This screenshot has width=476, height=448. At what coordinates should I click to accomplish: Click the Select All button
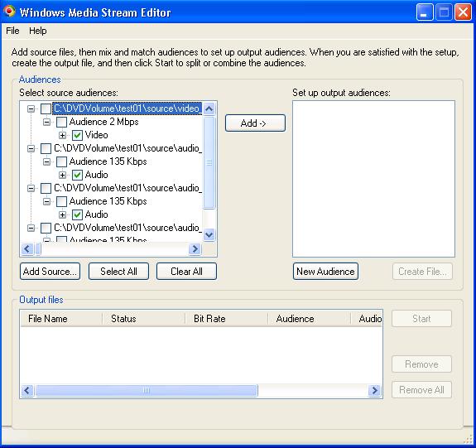point(118,272)
